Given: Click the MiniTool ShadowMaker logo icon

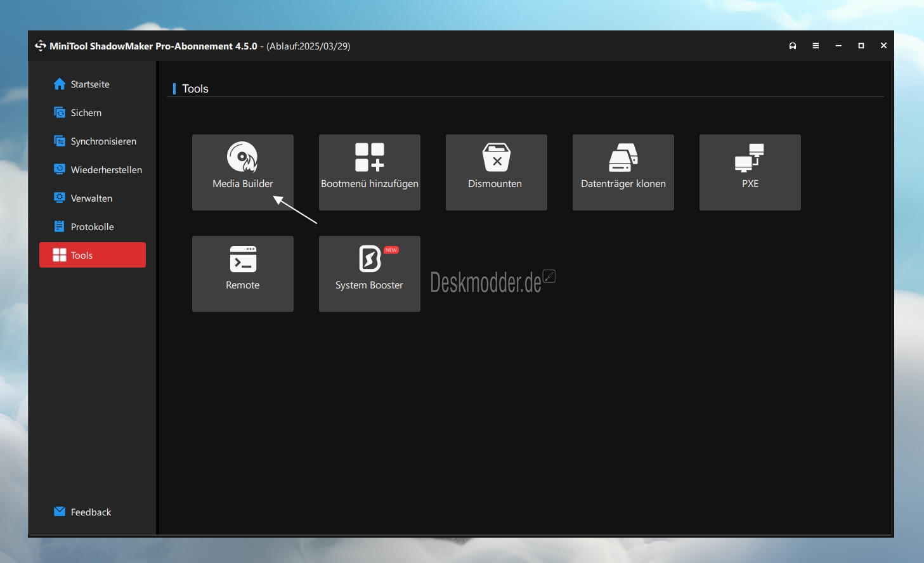Looking at the screenshot, I should tap(41, 46).
